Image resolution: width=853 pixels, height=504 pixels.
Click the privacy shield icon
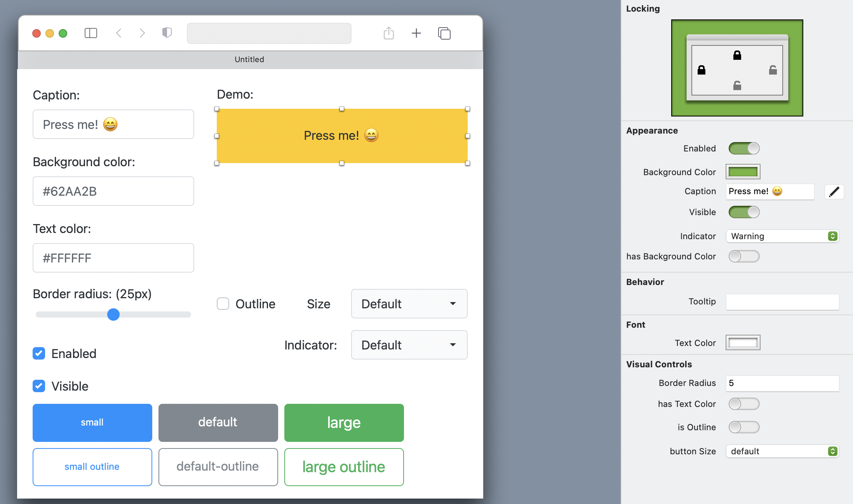point(167,33)
